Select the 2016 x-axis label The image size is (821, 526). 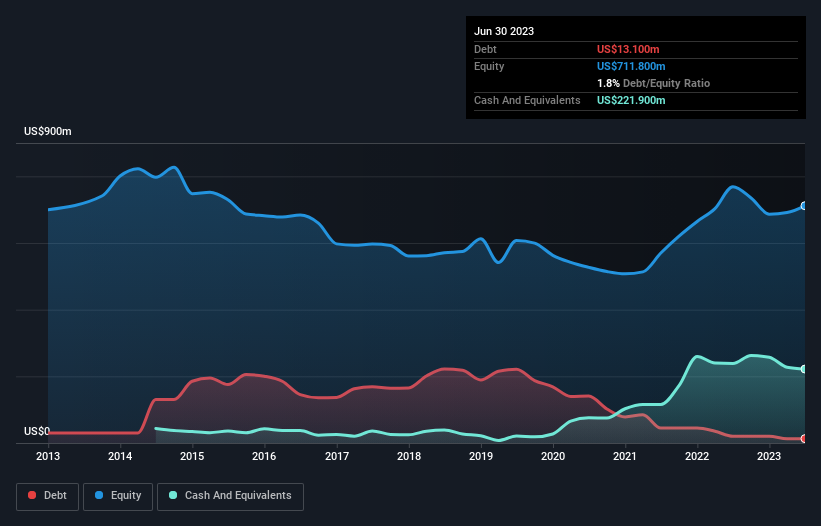click(x=264, y=456)
